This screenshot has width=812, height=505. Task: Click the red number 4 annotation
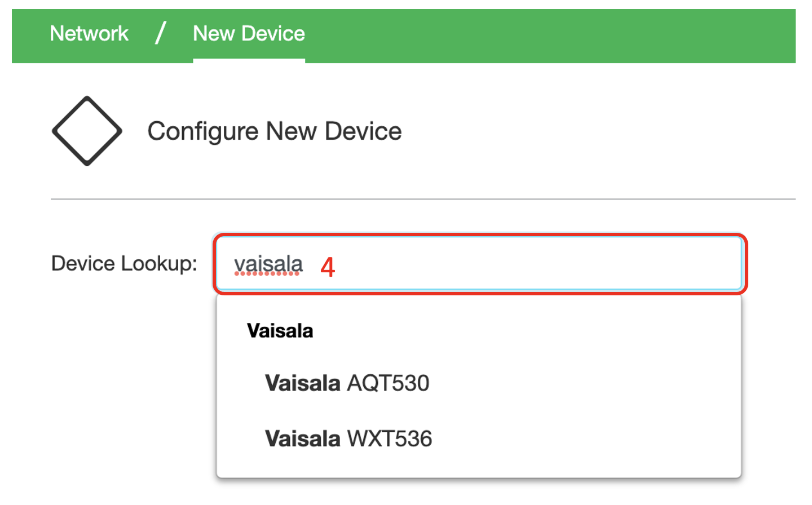coord(328,267)
